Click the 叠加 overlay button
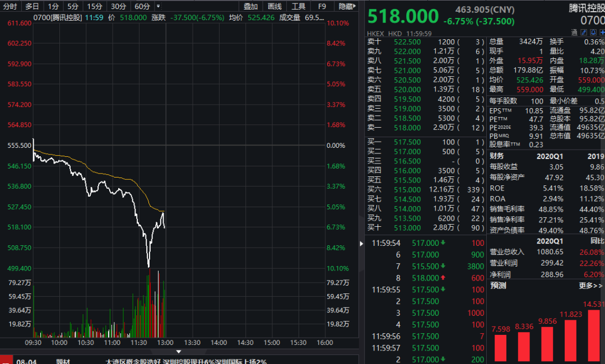 click(x=251, y=7)
